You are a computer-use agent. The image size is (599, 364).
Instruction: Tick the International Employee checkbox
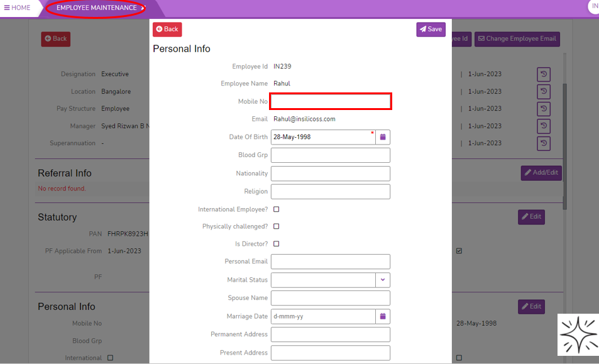tap(277, 209)
